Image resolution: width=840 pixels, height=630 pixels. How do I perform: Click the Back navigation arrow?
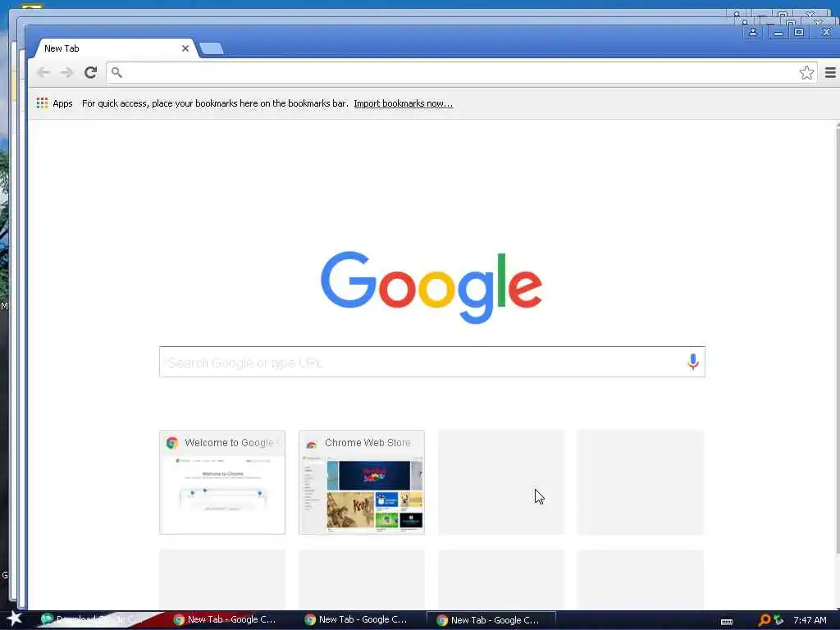43,72
